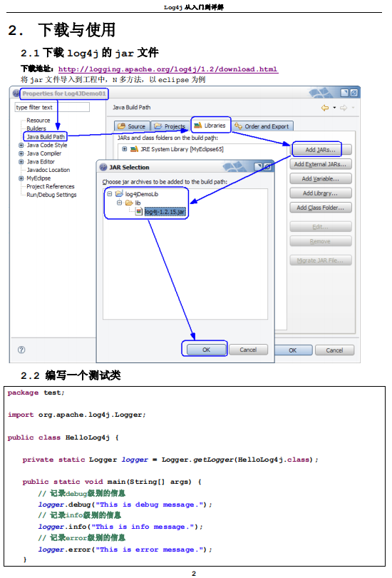392x578 pixels.
Task: Click the Add External JARs... button
Action: tap(321, 164)
